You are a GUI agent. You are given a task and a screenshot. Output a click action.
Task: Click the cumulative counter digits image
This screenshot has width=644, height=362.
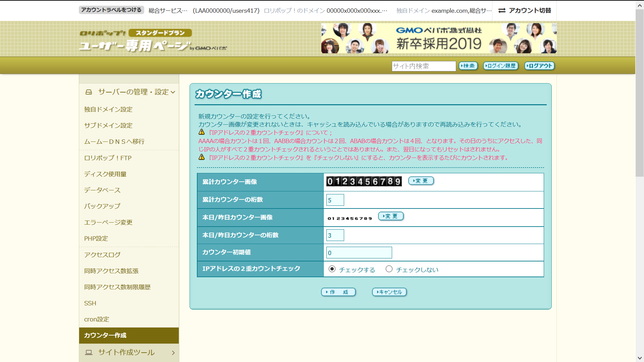click(364, 181)
